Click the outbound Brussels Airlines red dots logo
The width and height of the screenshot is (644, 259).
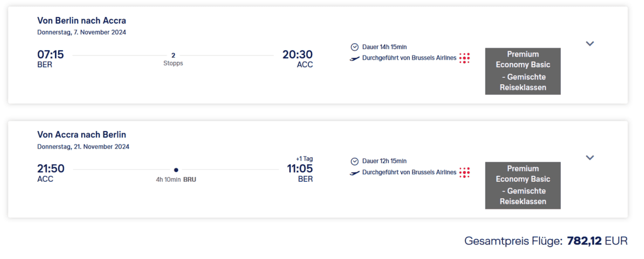(x=464, y=58)
